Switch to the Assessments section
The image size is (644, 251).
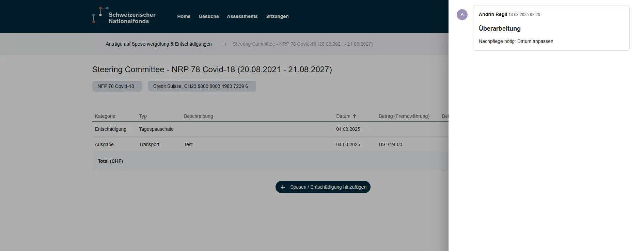coord(242,16)
